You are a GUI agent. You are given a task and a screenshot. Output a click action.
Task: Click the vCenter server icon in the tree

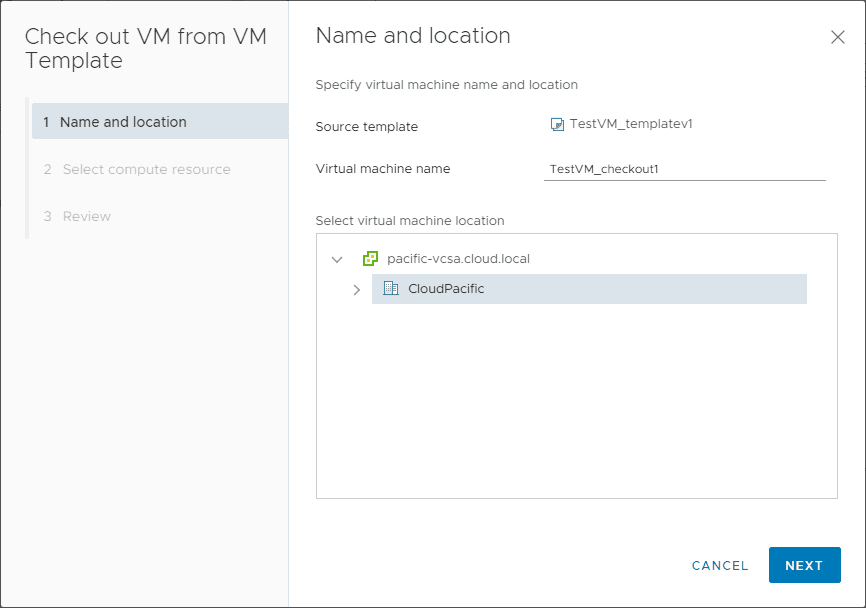coord(370,259)
